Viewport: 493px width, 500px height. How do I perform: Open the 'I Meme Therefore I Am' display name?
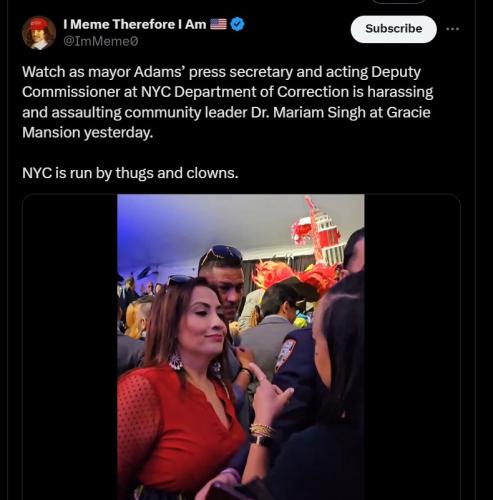coord(135,24)
